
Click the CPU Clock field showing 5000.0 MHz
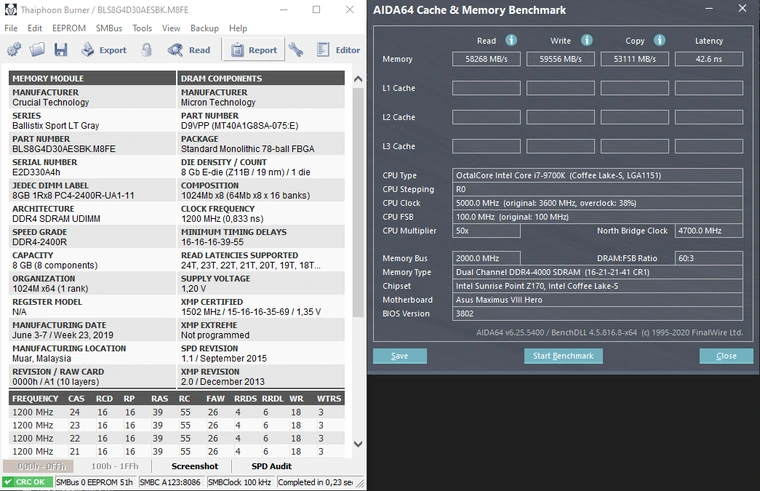click(597, 203)
